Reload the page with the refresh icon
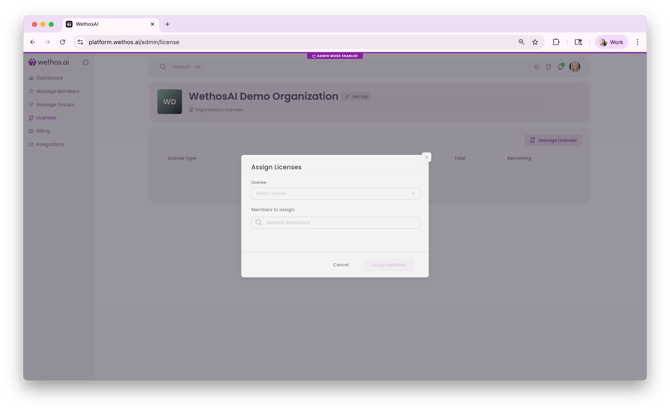Viewport: 670px width, 411px height. point(62,42)
